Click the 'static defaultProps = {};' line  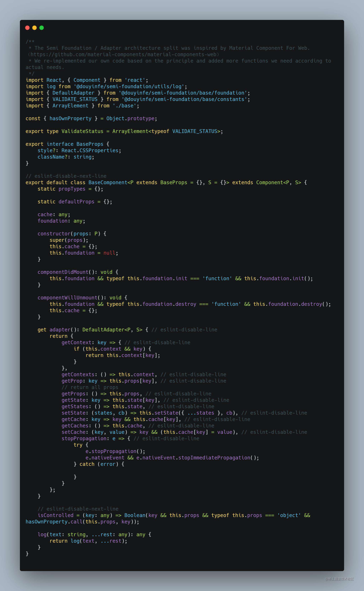tap(75, 202)
